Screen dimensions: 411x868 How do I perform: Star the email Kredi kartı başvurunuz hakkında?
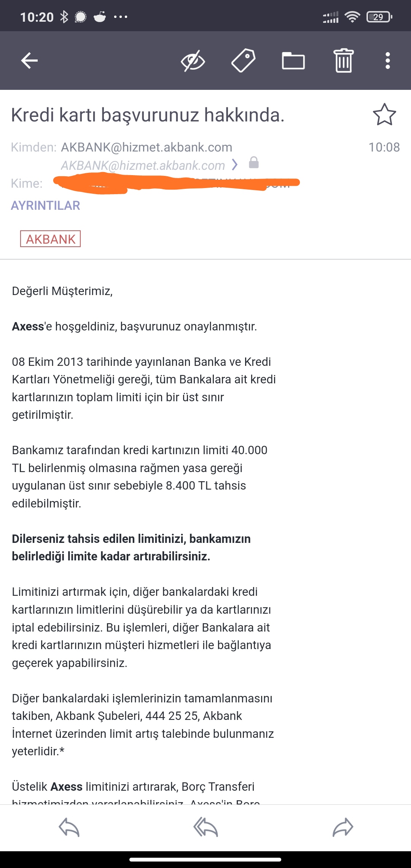384,115
